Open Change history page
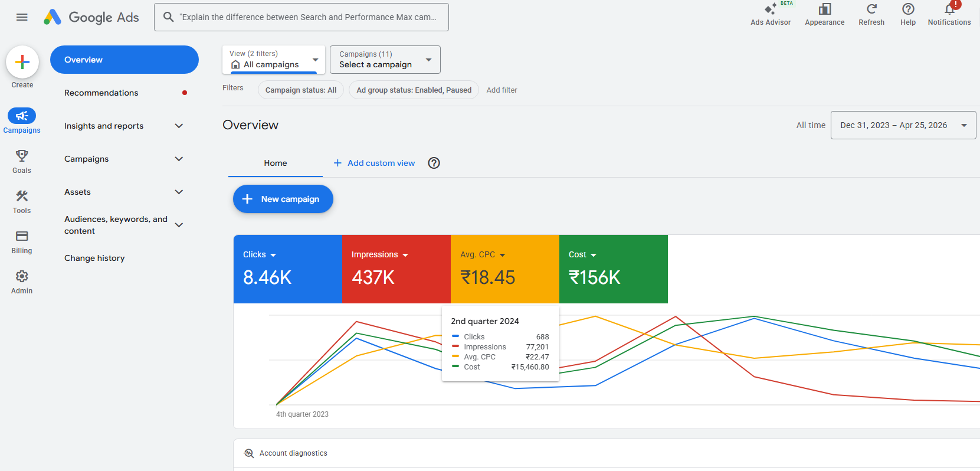The image size is (980, 471). [x=94, y=258]
